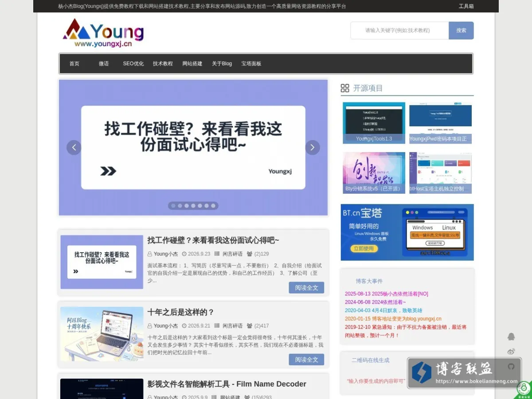Select the last carousel indicator dot

click(x=213, y=206)
